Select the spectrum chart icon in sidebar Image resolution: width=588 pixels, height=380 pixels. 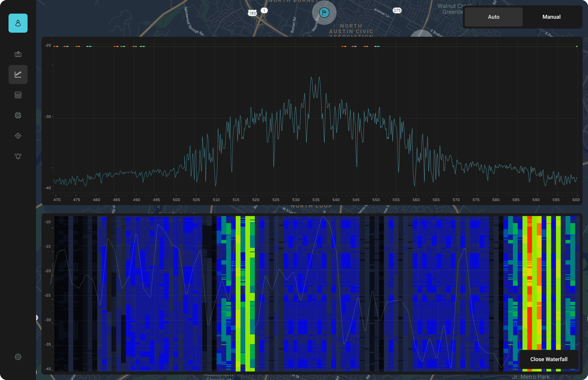18,75
